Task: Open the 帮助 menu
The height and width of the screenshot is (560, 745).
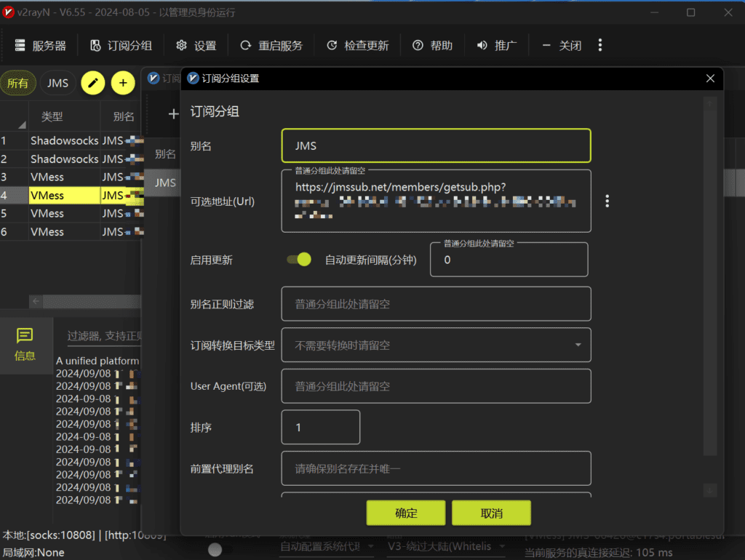Action: 432,46
